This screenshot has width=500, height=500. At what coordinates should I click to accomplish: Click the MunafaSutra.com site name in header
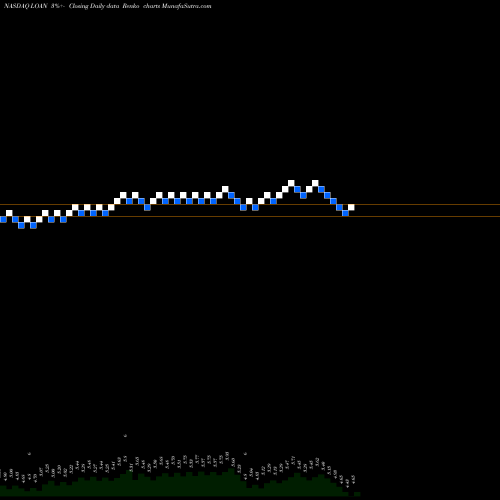(x=186, y=6)
